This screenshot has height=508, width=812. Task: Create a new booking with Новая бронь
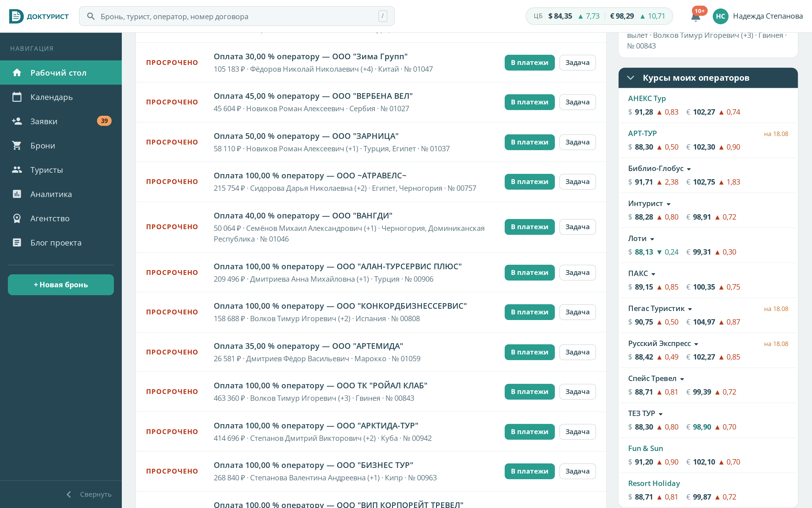tap(61, 284)
